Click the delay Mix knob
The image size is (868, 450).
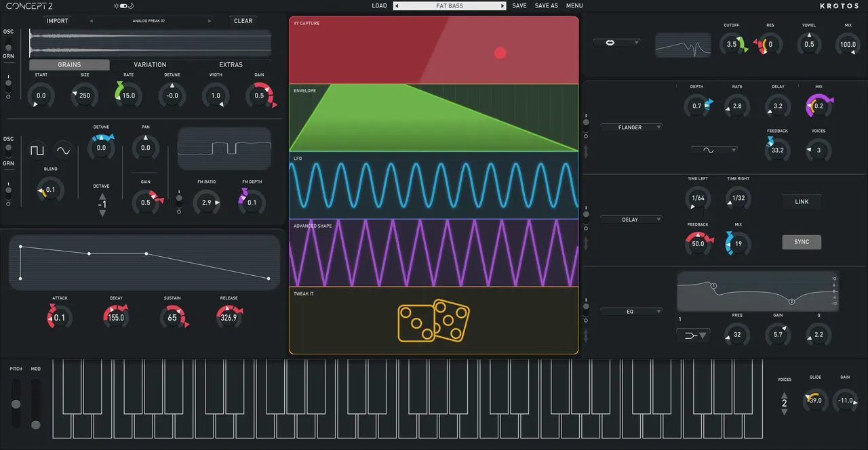(738, 244)
